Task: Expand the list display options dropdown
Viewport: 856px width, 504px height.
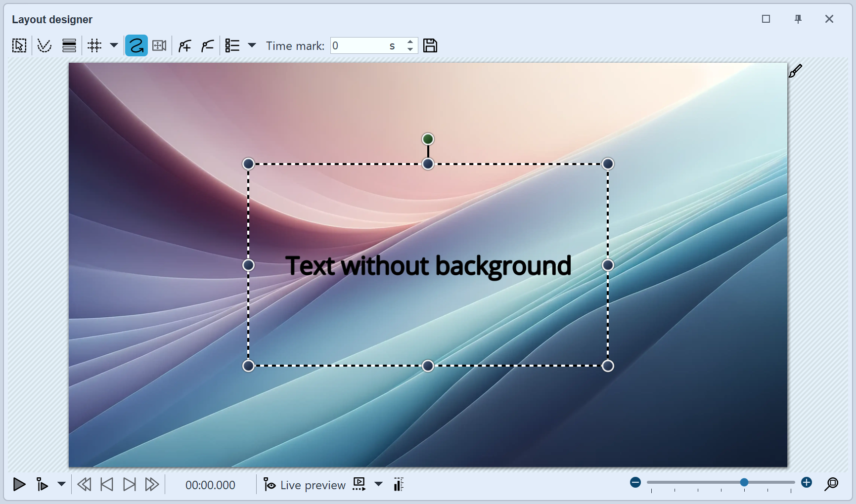Action: pos(253,45)
